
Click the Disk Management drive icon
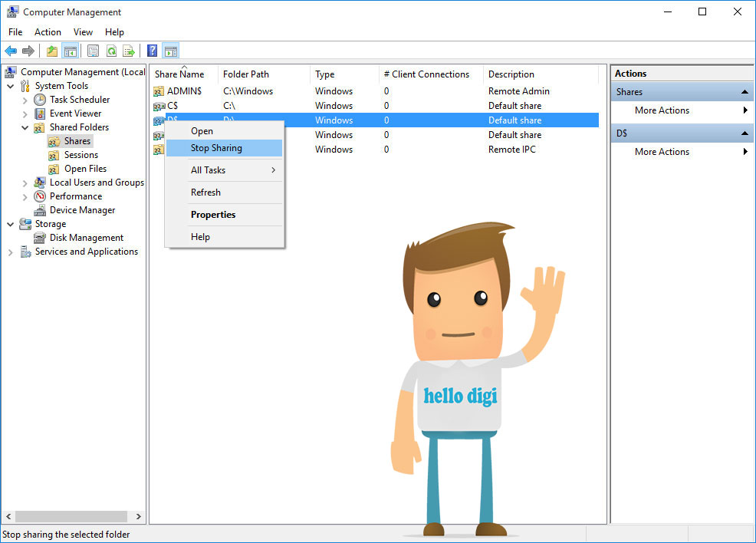(x=40, y=239)
